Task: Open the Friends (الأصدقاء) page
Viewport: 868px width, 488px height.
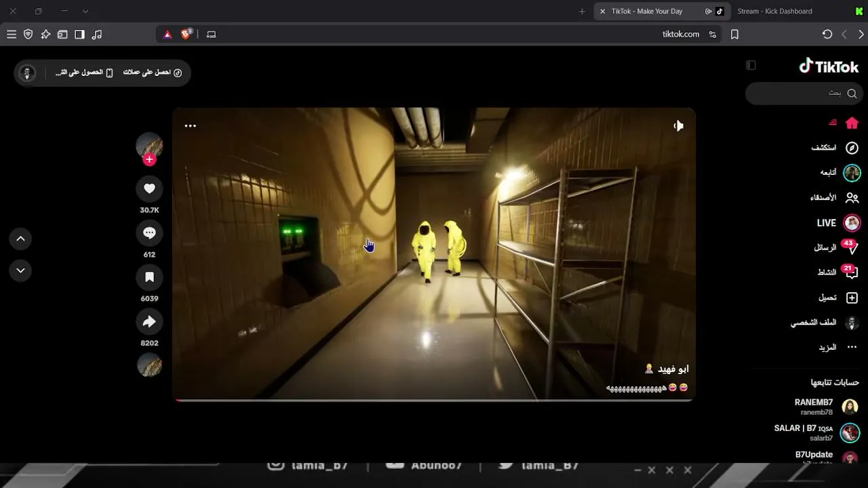Action: coord(834,197)
